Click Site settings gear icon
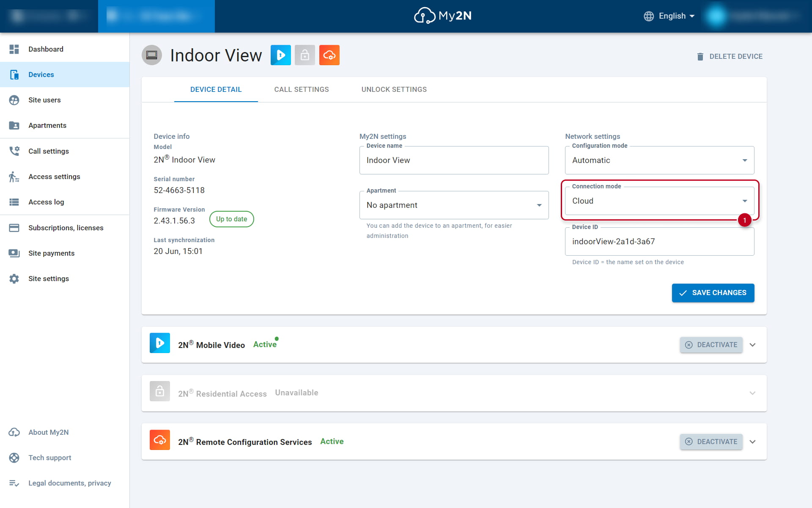The width and height of the screenshot is (812, 508). 14,279
